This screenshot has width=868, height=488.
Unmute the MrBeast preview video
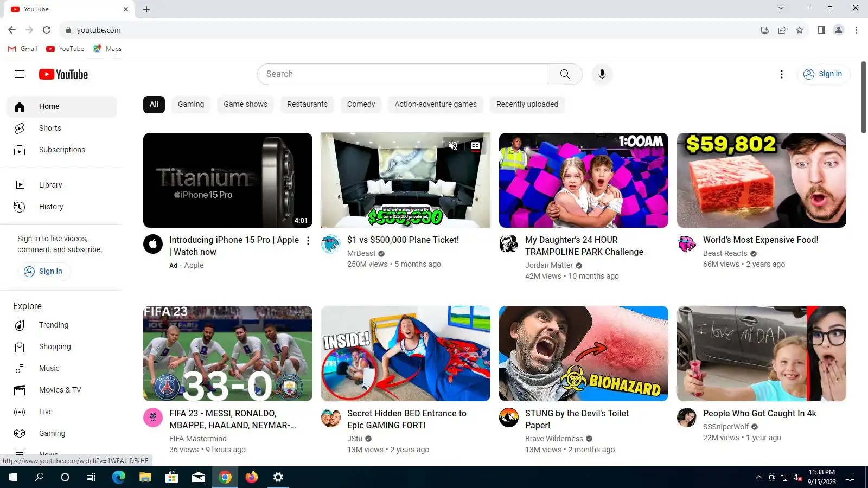click(454, 145)
